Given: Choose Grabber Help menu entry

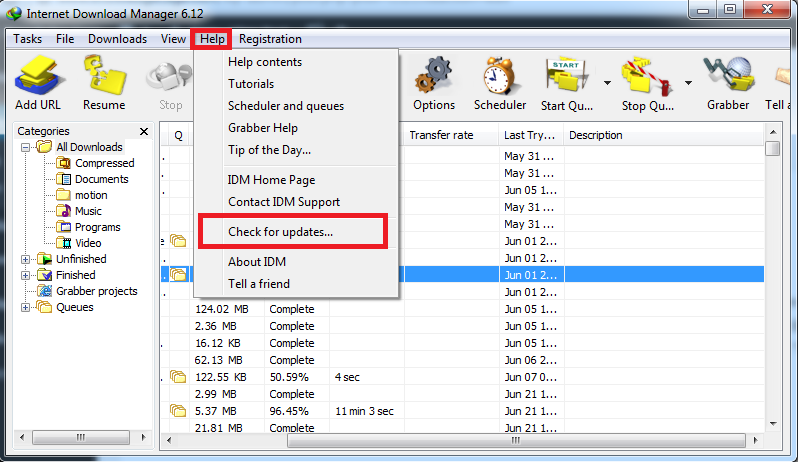Looking at the screenshot, I should click(x=296, y=128).
